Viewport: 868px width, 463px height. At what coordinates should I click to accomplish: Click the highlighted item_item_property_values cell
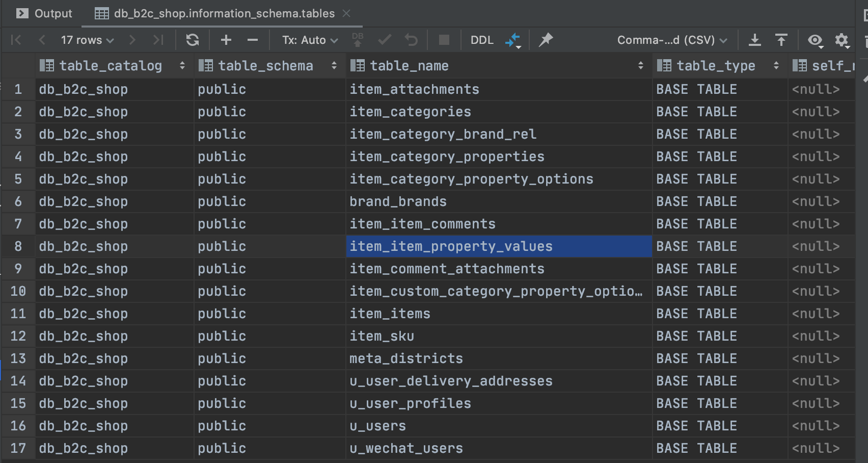click(x=499, y=246)
